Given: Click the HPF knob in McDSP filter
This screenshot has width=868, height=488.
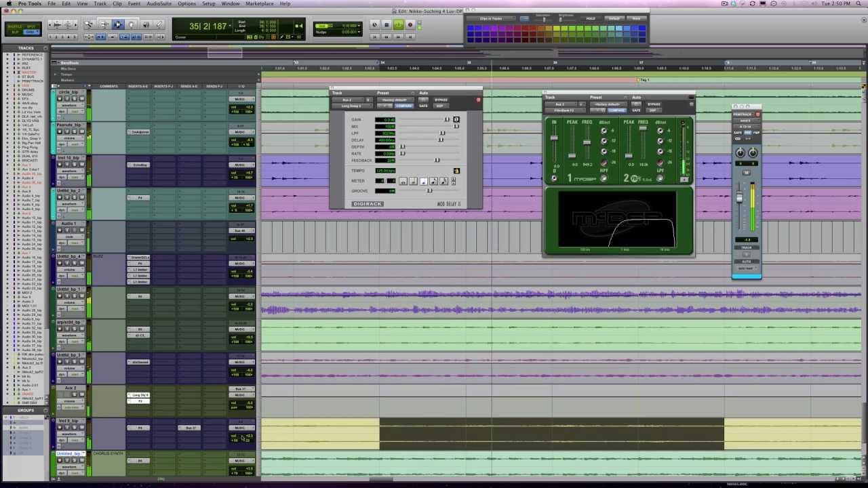Looking at the screenshot, I should 604,178.
